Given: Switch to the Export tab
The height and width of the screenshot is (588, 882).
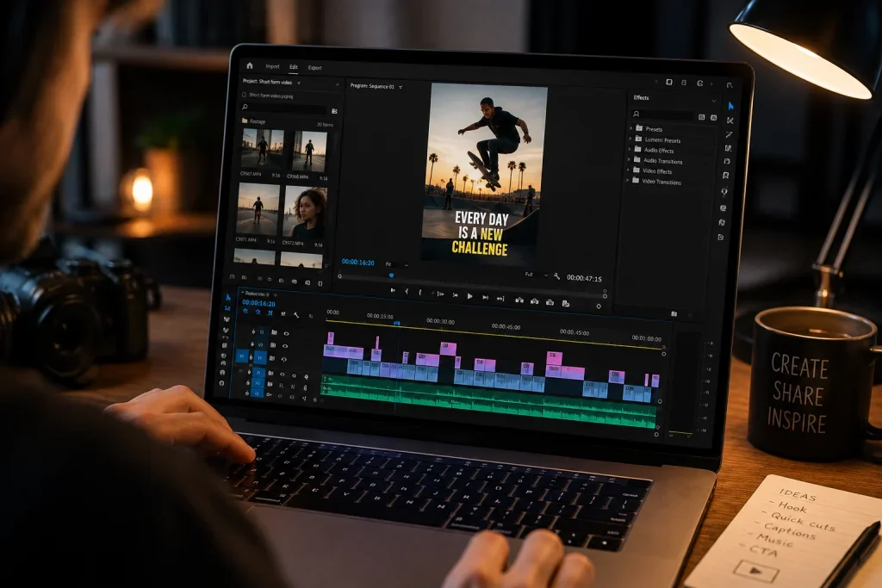Looking at the screenshot, I should (x=314, y=67).
